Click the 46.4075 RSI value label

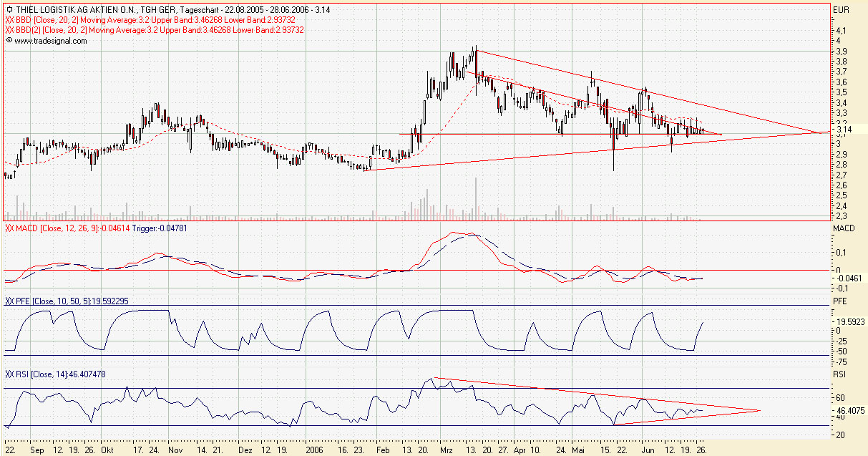point(849,412)
